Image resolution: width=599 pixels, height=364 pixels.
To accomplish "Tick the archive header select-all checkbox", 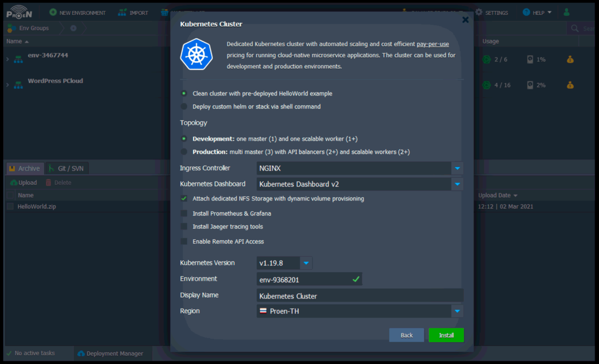I will pyautogui.click(x=10, y=195).
